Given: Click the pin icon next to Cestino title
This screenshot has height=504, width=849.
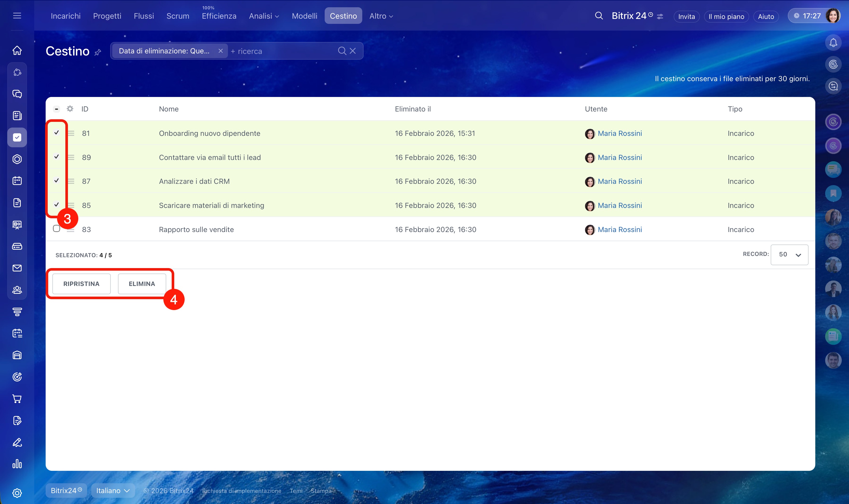Looking at the screenshot, I should click(x=98, y=52).
